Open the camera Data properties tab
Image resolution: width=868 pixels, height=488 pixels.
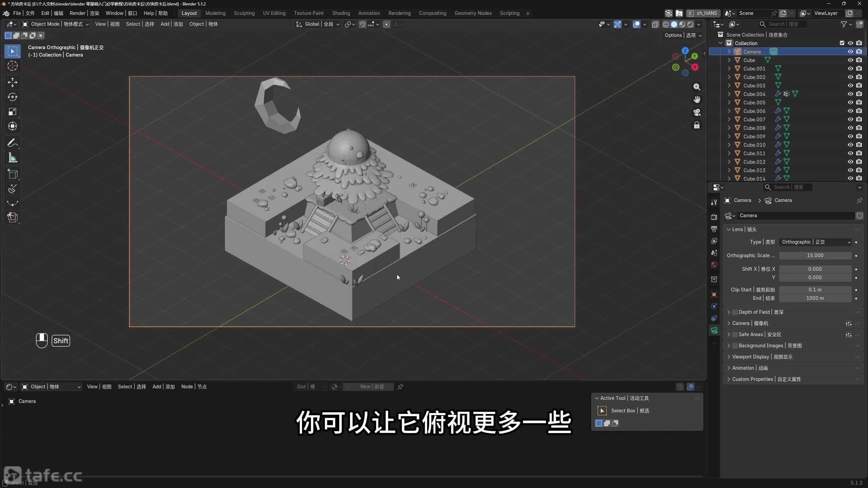[714, 330]
